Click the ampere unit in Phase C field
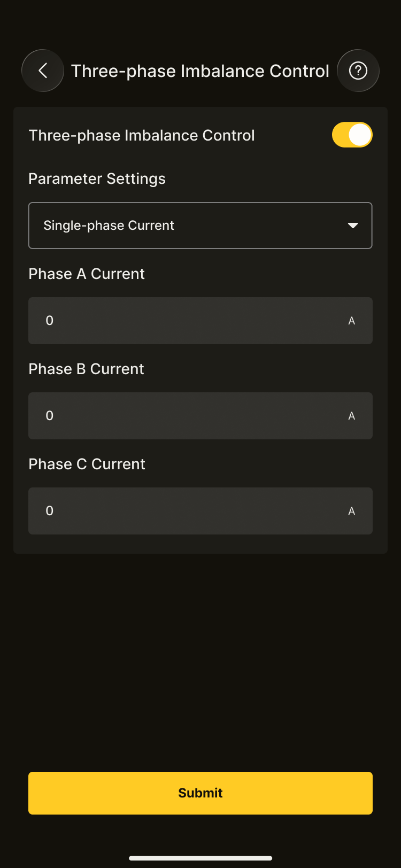This screenshot has width=401, height=868. (x=351, y=511)
